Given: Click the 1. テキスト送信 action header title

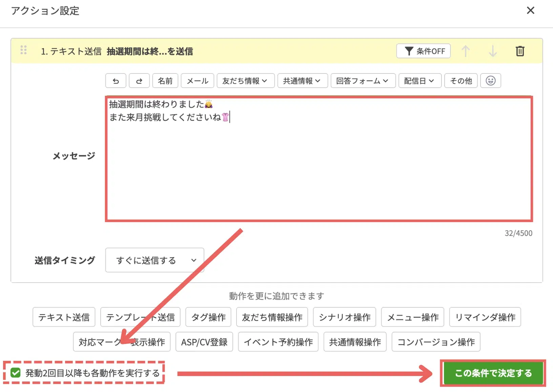Looking at the screenshot, I should click(117, 51).
